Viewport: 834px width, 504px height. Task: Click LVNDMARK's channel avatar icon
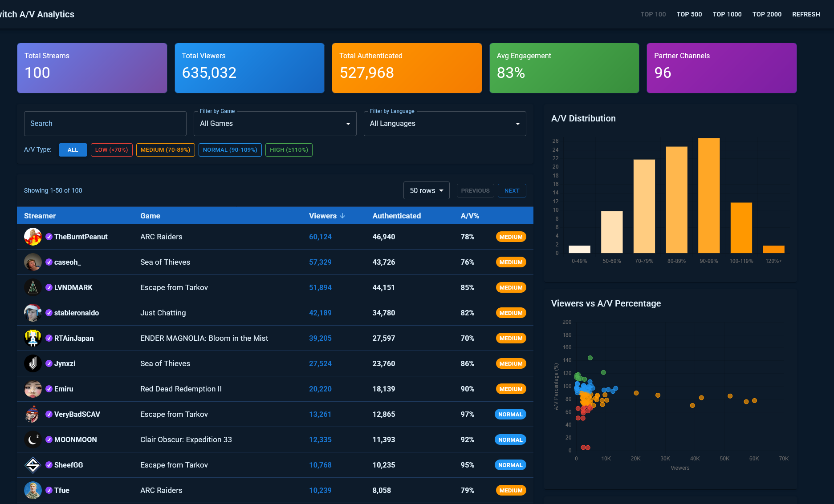tap(33, 287)
